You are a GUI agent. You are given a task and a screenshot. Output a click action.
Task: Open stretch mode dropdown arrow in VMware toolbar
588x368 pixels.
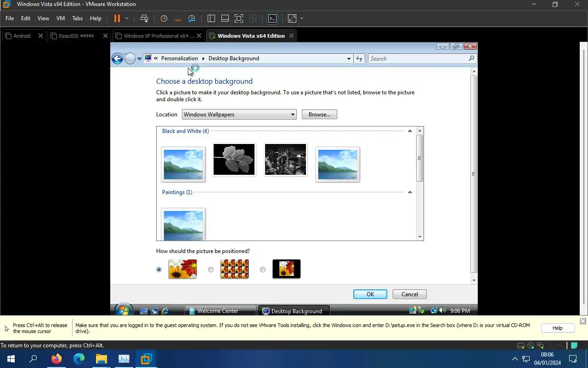pyautogui.click(x=302, y=18)
